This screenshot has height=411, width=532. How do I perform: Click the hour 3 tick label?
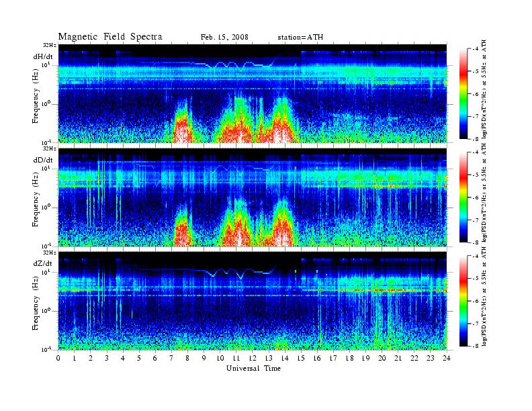tap(107, 359)
